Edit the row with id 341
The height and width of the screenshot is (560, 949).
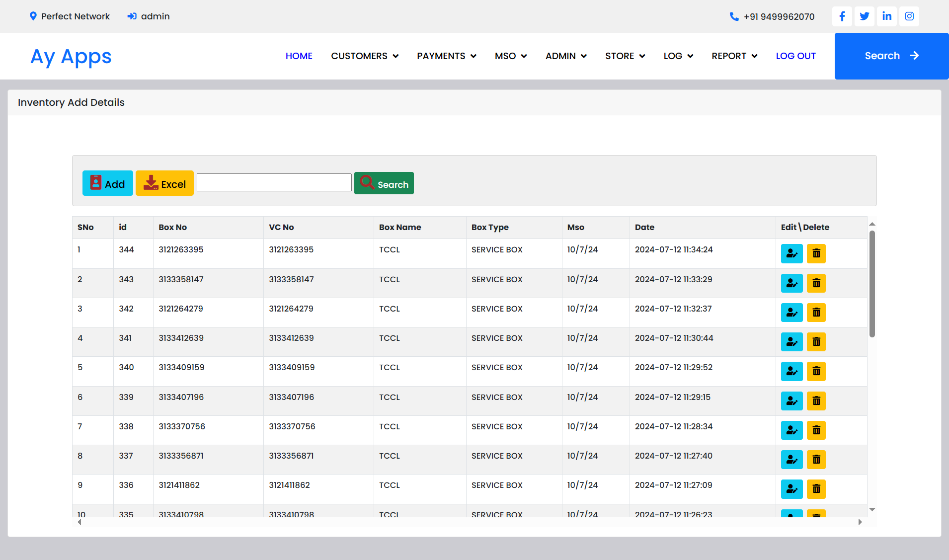click(791, 342)
